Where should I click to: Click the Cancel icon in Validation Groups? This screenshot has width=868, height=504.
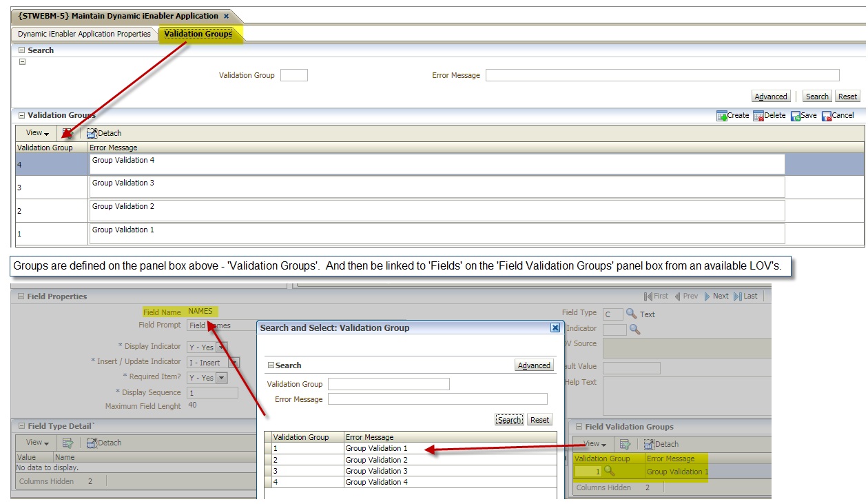[x=827, y=116]
